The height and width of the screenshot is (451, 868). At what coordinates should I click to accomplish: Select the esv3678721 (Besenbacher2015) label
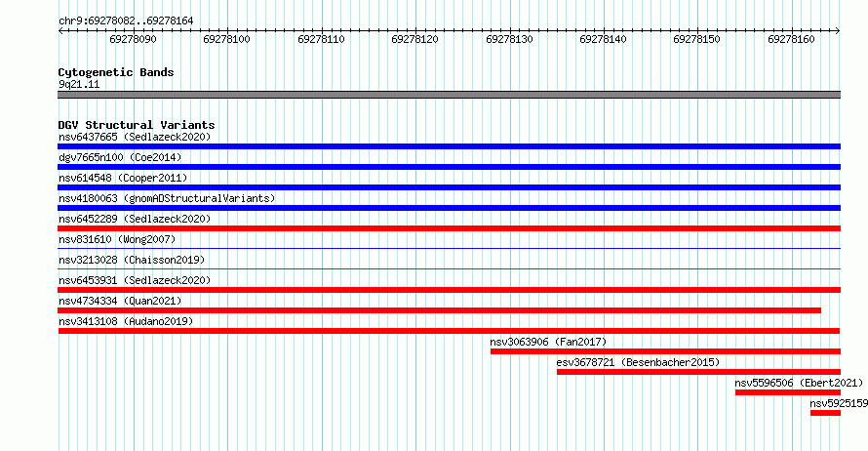638,362
